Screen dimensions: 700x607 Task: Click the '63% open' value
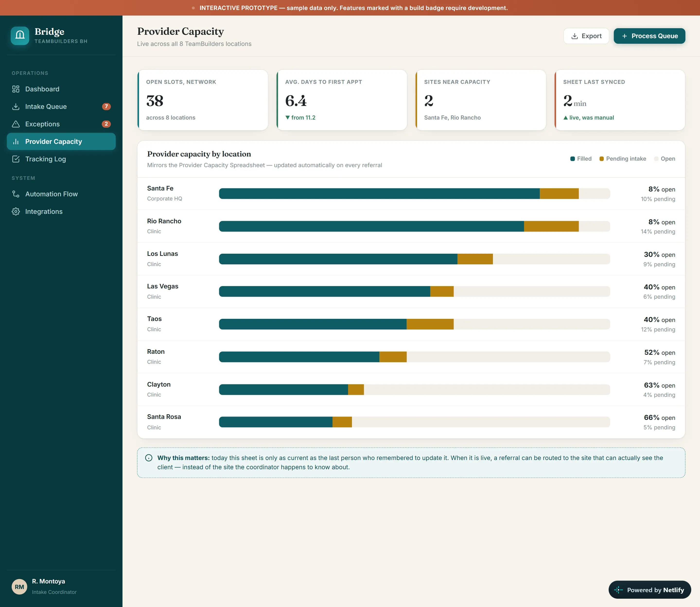point(659,385)
